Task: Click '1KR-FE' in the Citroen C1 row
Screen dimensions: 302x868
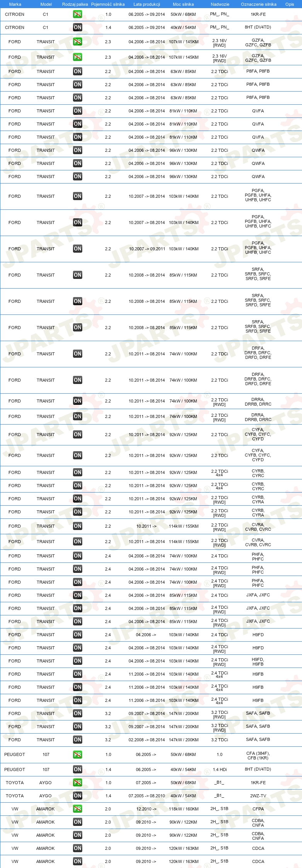Action: point(258,14)
